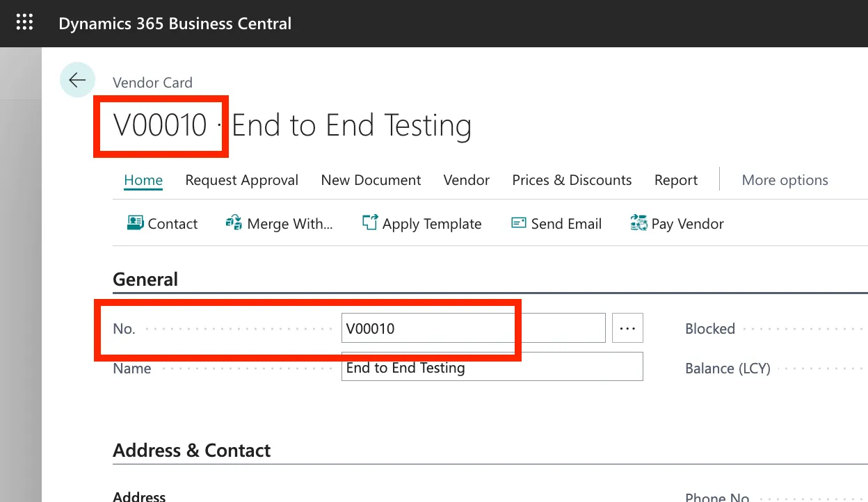
Task: Click the Name field label
Action: (x=131, y=369)
